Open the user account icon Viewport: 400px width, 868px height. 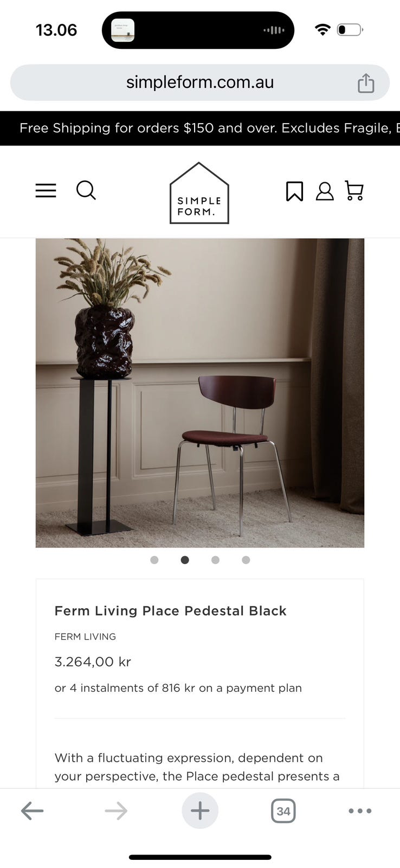point(325,191)
